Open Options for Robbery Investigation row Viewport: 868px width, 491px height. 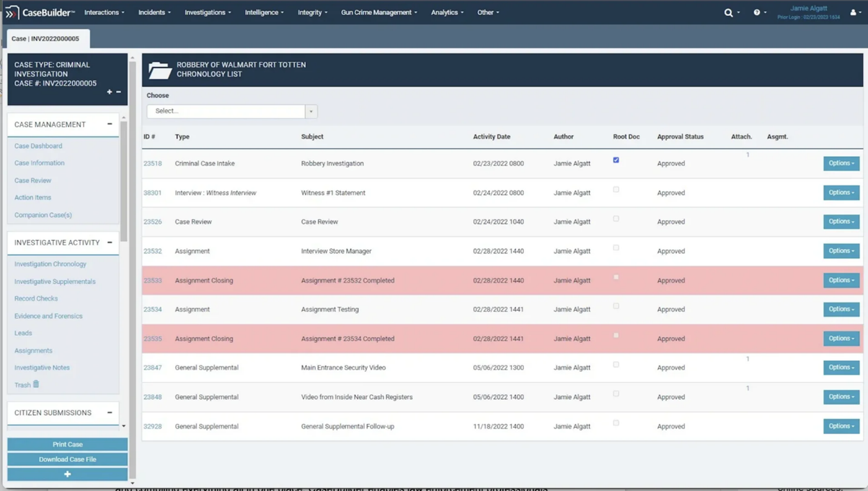point(841,163)
